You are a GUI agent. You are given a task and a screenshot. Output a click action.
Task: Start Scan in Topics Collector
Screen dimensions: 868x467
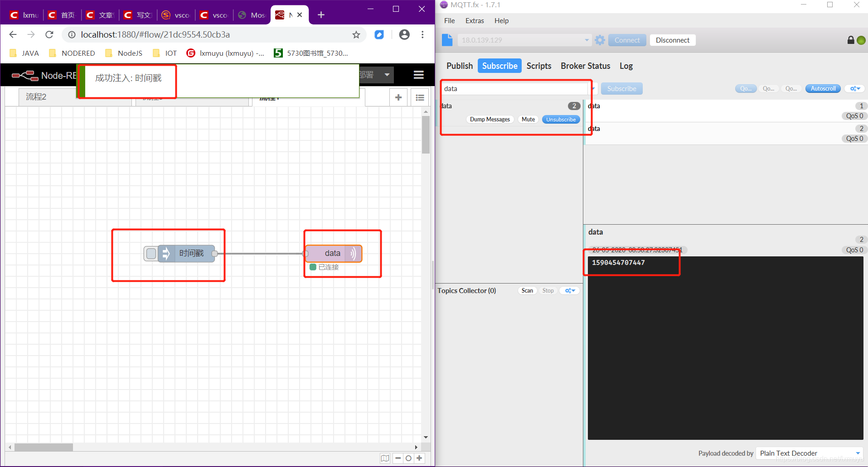(x=527, y=290)
